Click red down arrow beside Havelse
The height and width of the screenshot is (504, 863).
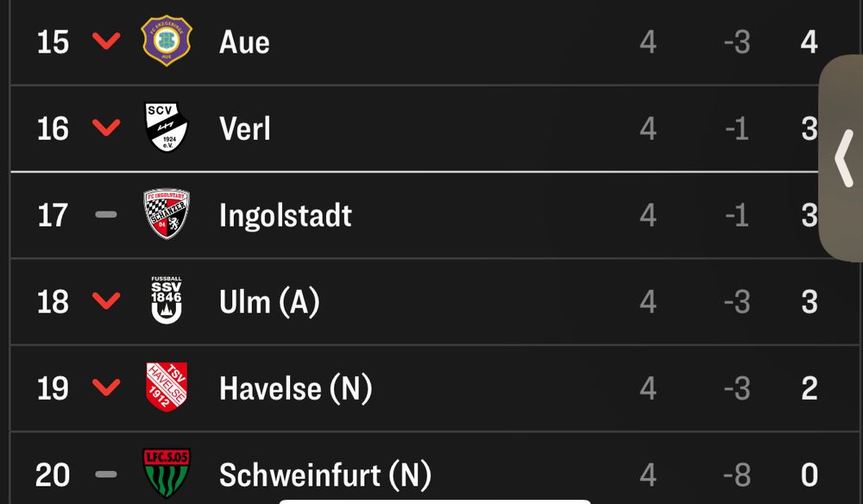pos(106,387)
